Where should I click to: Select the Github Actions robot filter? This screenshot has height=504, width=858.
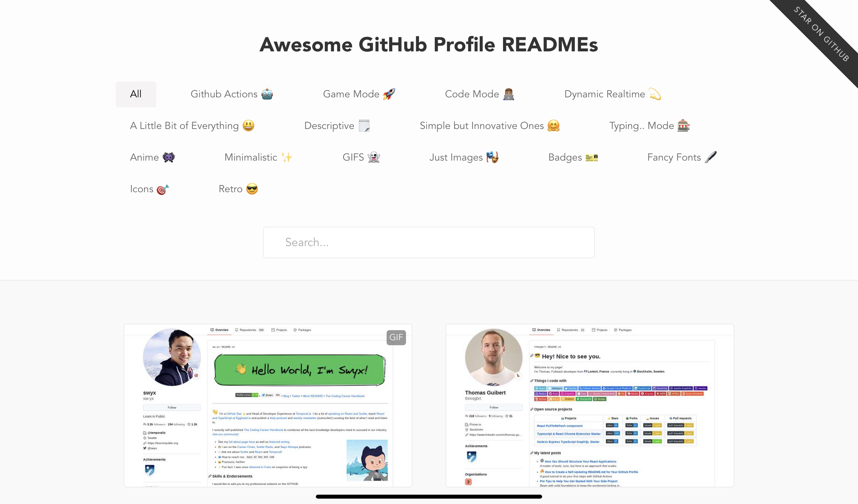point(231,94)
